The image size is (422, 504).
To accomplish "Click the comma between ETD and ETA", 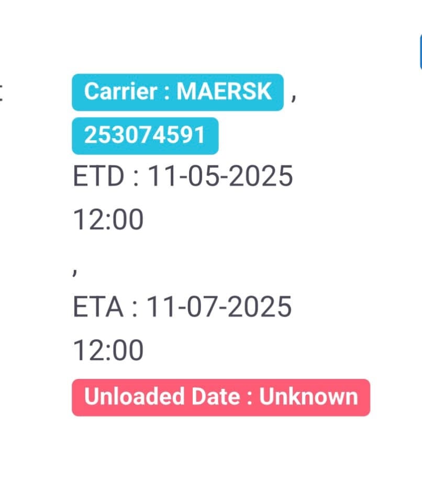I will click(x=75, y=271).
